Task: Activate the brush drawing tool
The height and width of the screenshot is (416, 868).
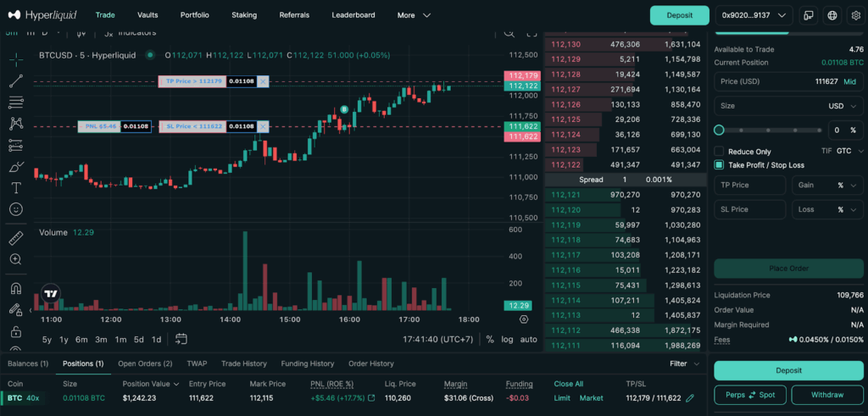Action: click(x=16, y=166)
